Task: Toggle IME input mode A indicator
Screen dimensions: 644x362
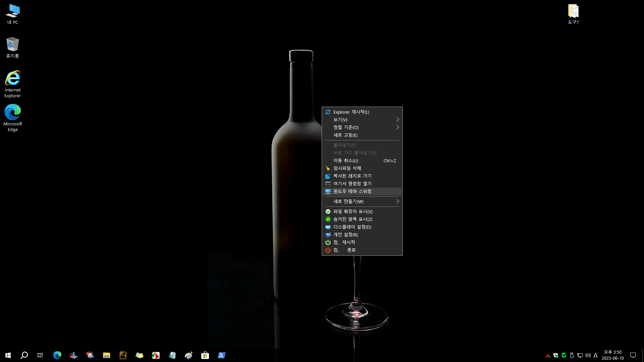Action: [x=596, y=355]
